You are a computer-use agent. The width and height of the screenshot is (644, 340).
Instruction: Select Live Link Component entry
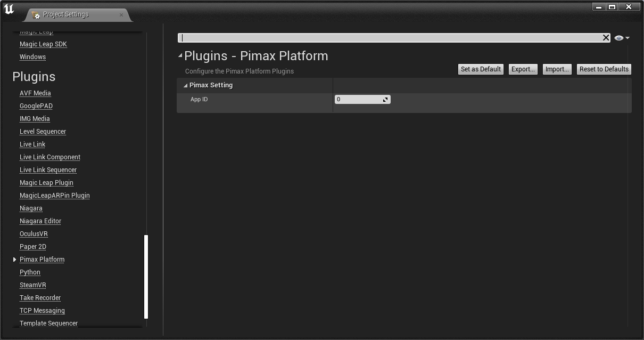tap(50, 157)
